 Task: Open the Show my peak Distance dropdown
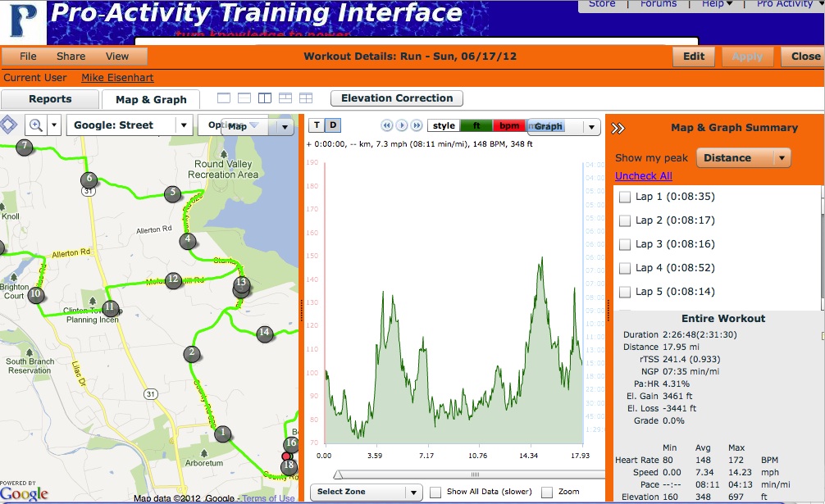tap(744, 157)
